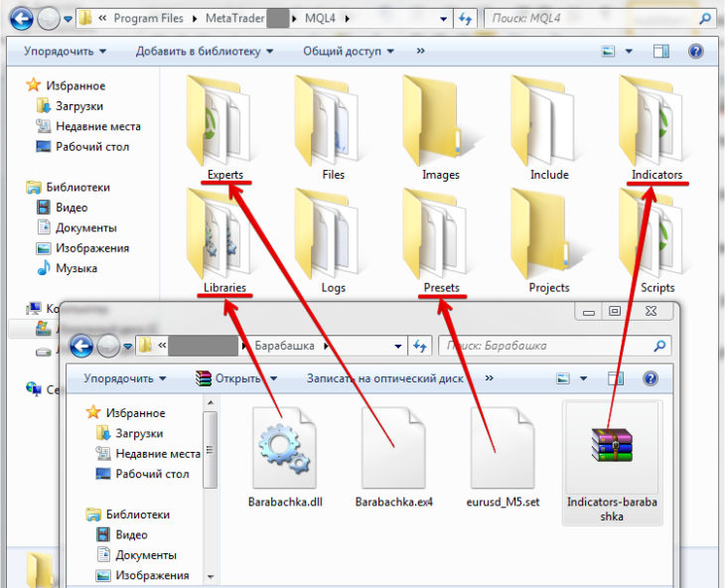Open Упорядочить menu in MQL4 window
Screen dimensions: 725x588
(65, 51)
